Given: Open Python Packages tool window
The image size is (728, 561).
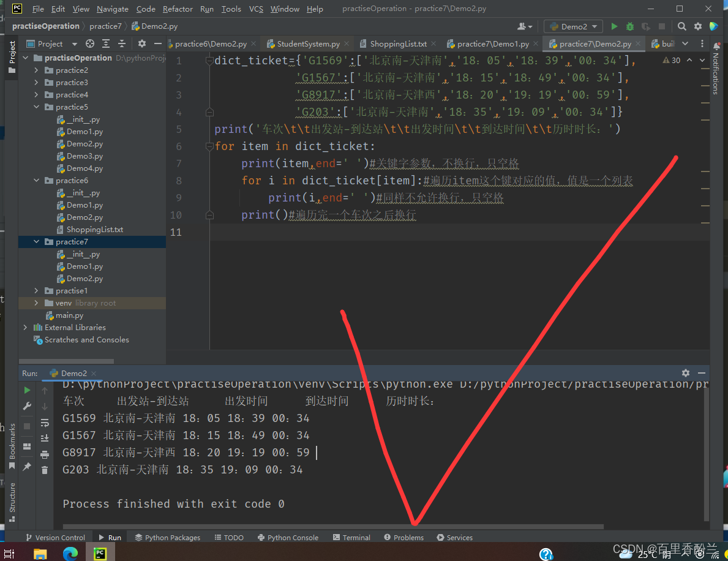Looking at the screenshot, I should (x=168, y=537).
